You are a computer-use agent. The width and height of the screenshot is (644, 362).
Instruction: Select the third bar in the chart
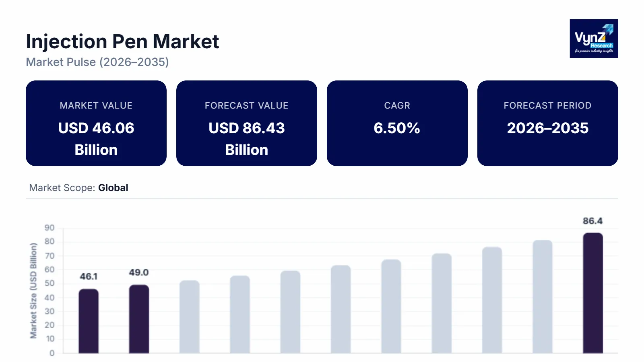point(189,317)
